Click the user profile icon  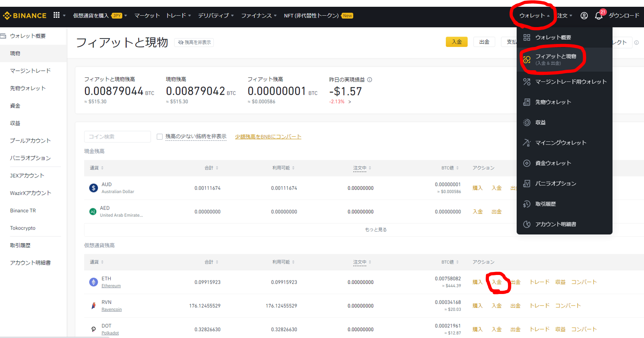pyautogui.click(x=584, y=16)
